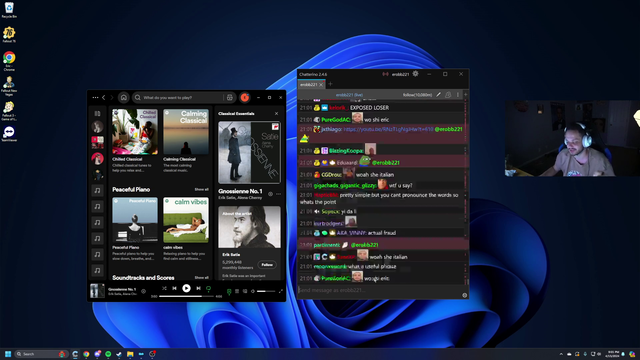Show all Peaceful Piano playlists
640x360 pixels.
pos(202,189)
